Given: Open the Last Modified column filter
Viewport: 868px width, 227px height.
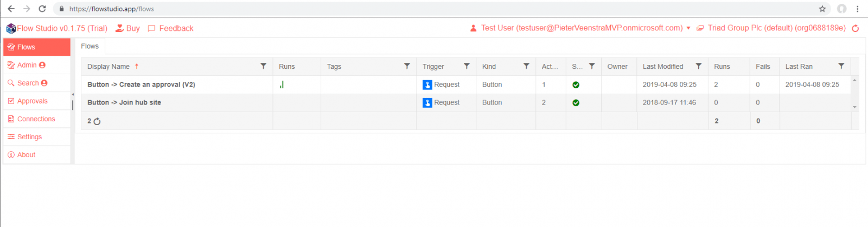Looking at the screenshot, I should click(x=699, y=66).
